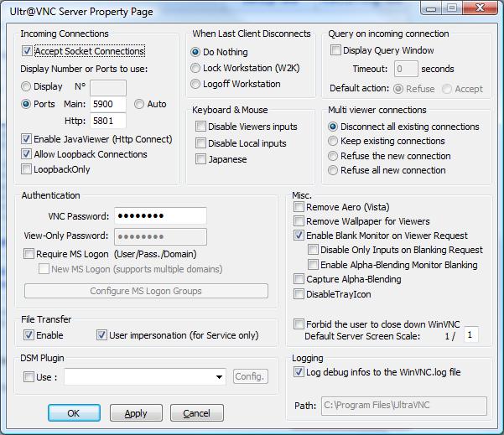Check Enable Alpha-Blending Monitor Blanking
Image resolution: width=504 pixels, height=435 pixels.
tap(313, 265)
